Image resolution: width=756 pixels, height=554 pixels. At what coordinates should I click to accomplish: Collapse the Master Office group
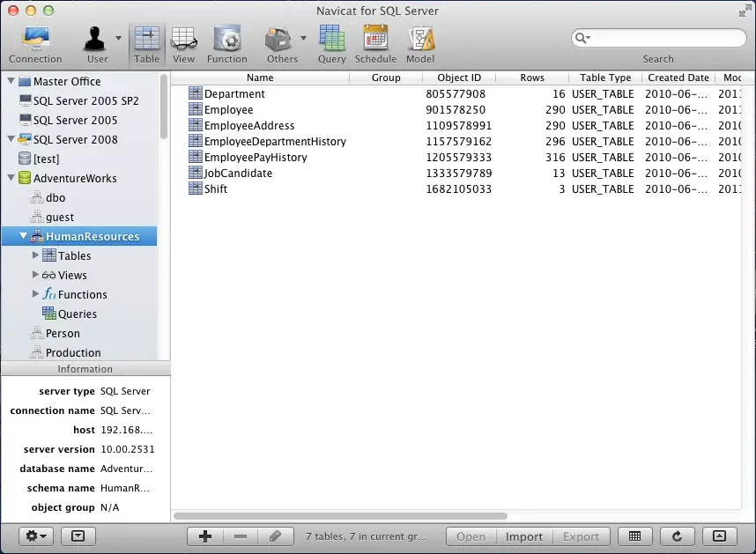(x=11, y=81)
